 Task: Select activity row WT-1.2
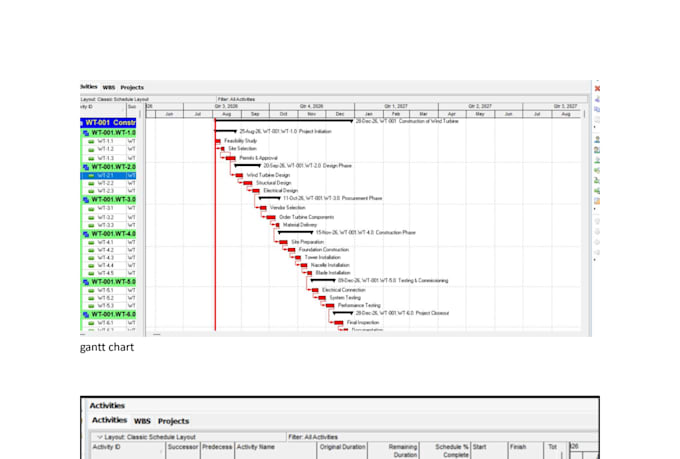(109, 149)
